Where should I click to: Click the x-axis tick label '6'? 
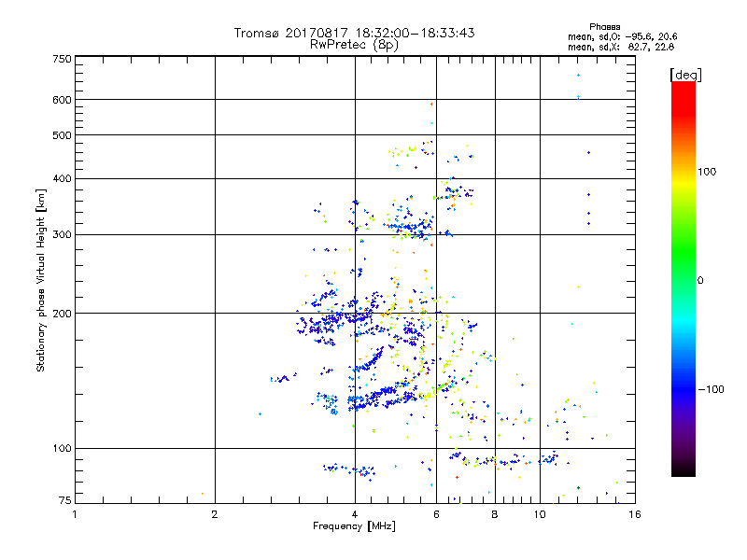[436, 514]
